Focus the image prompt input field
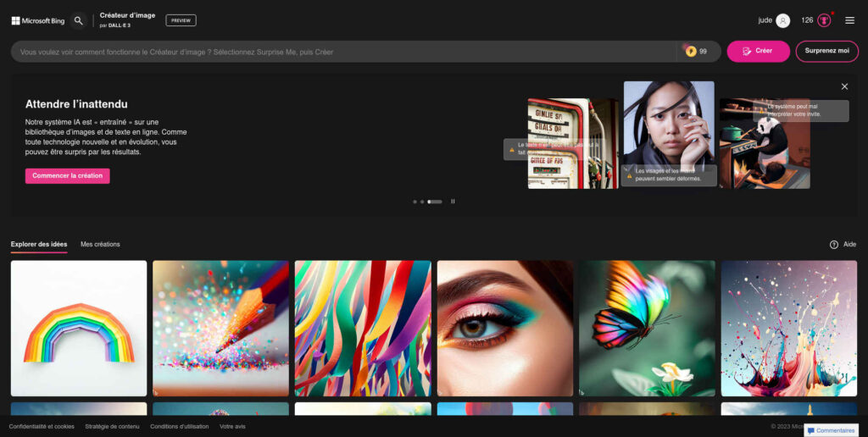868x437 pixels. pos(343,52)
